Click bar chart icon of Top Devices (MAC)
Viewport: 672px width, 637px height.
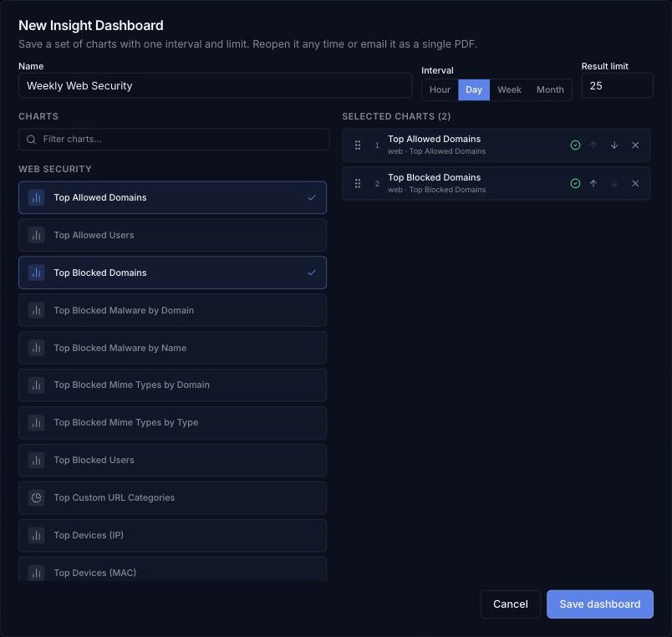[37, 573]
